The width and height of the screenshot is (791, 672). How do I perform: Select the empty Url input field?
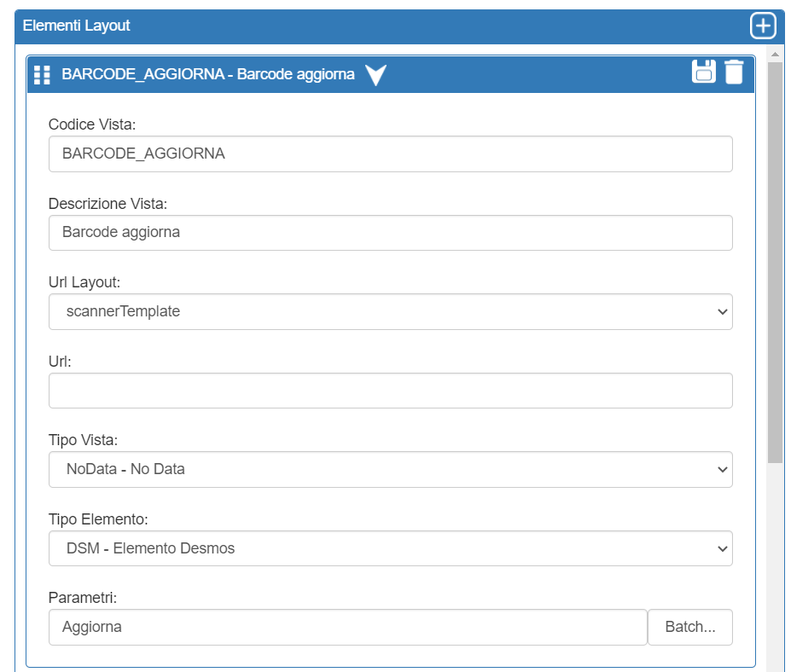click(x=390, y=391)
